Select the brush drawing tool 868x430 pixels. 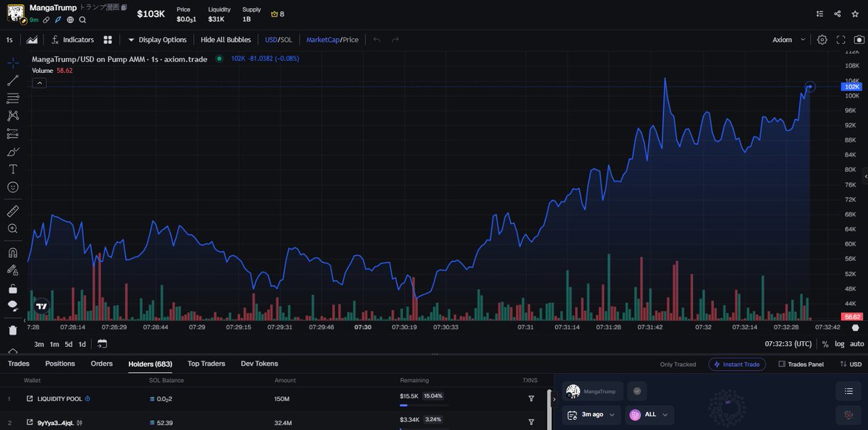tap(13, 152)
